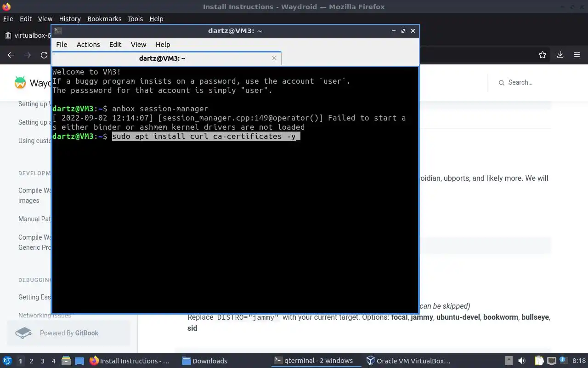Click the highlighted sudo apt install command

pos(206,136)
